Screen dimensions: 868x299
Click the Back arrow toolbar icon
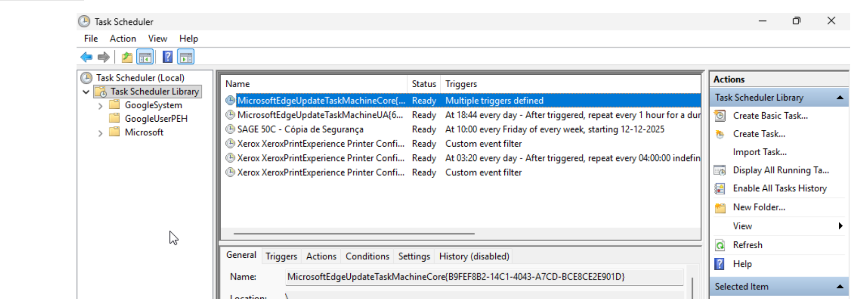pos(87,57)
